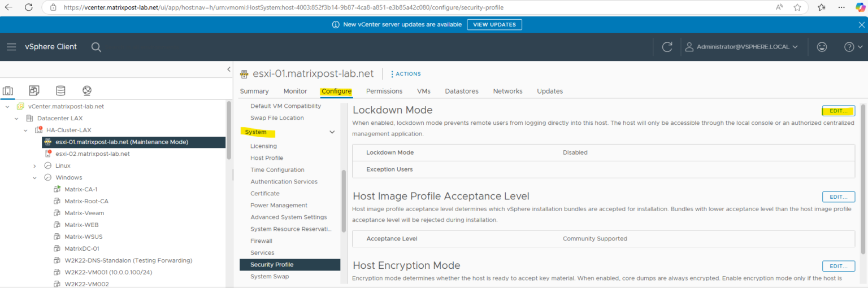Open the Permissions tab

384,91
